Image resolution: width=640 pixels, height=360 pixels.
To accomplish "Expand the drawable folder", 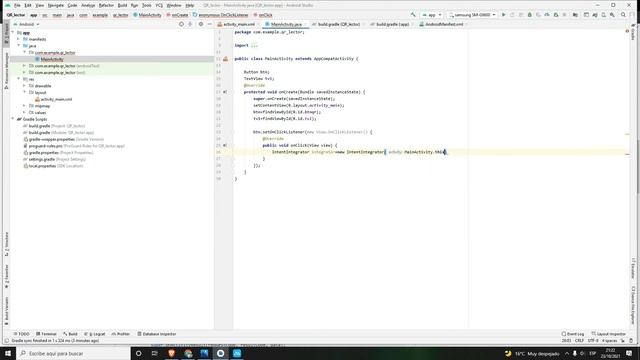I will [24, 86].
